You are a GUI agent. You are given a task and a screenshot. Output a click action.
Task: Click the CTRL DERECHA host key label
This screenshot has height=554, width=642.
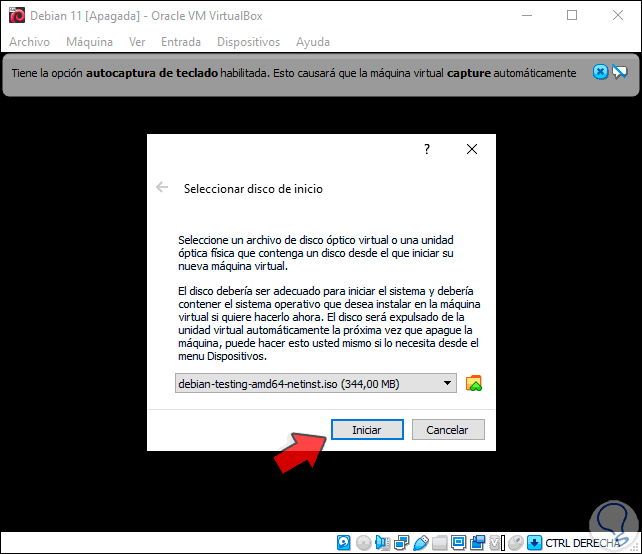(582, 543)
